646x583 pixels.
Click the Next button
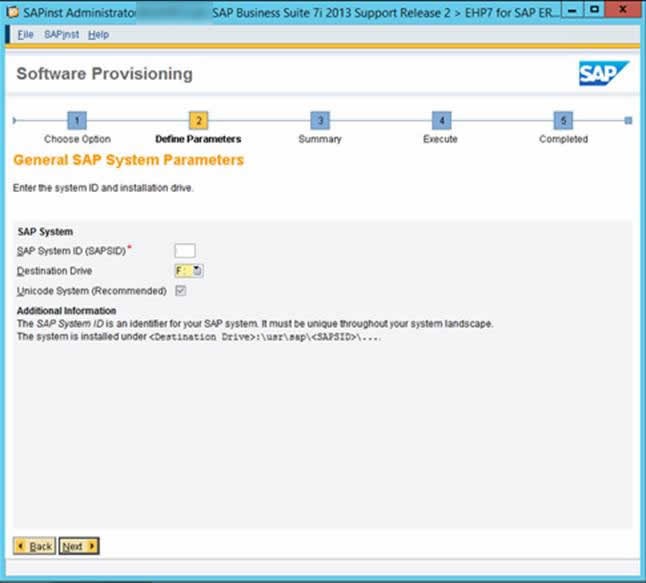[x=79, y=546]
